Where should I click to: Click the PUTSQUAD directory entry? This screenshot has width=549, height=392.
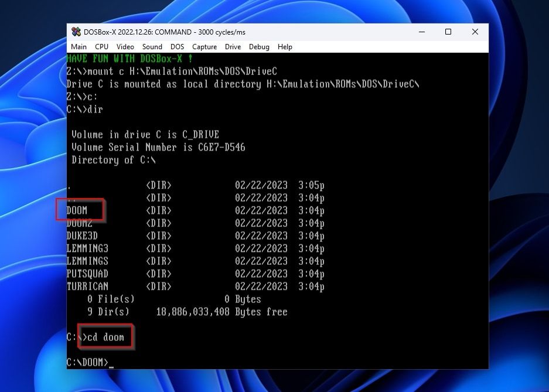[x=87, y=274]
